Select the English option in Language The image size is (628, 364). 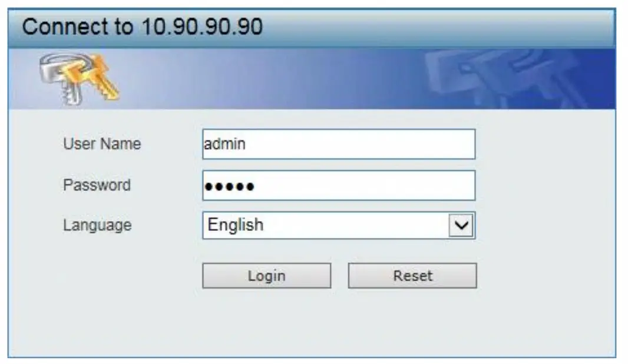tap(234, 224)
